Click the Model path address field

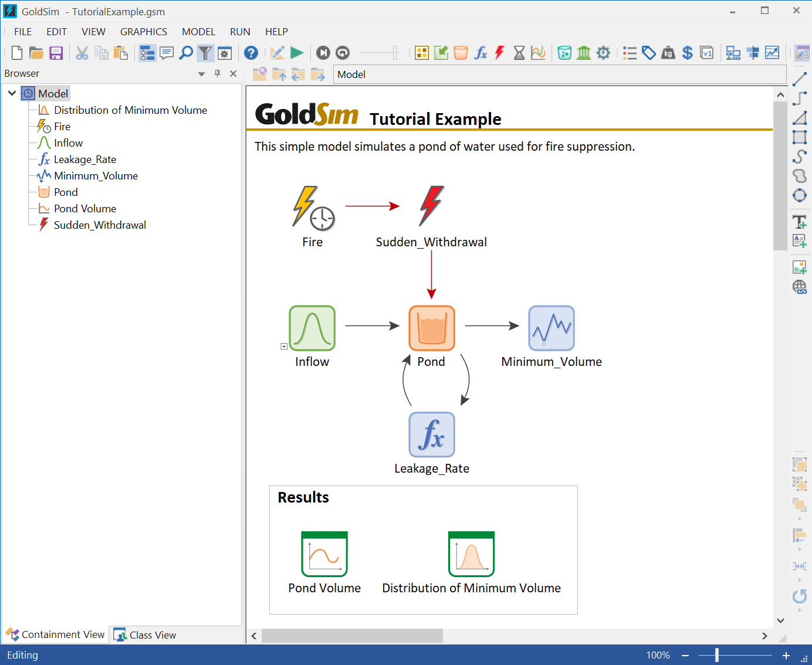point(560,74)
